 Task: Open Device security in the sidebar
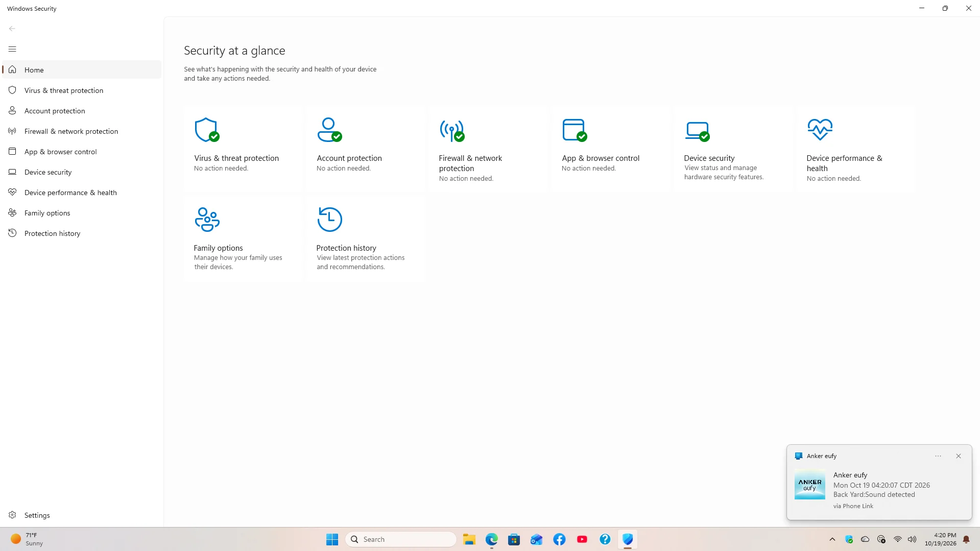(82, 172)
